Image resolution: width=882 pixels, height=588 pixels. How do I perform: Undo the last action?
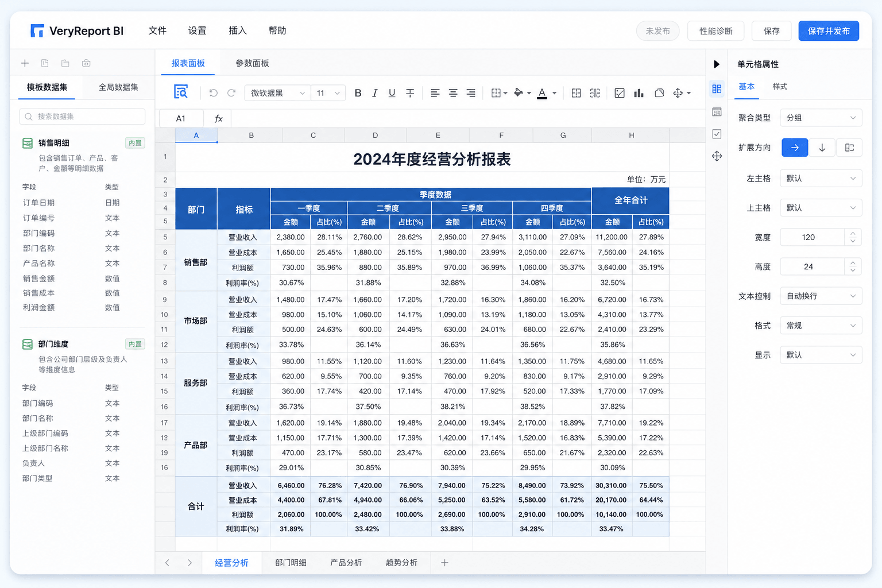point(214,92)
